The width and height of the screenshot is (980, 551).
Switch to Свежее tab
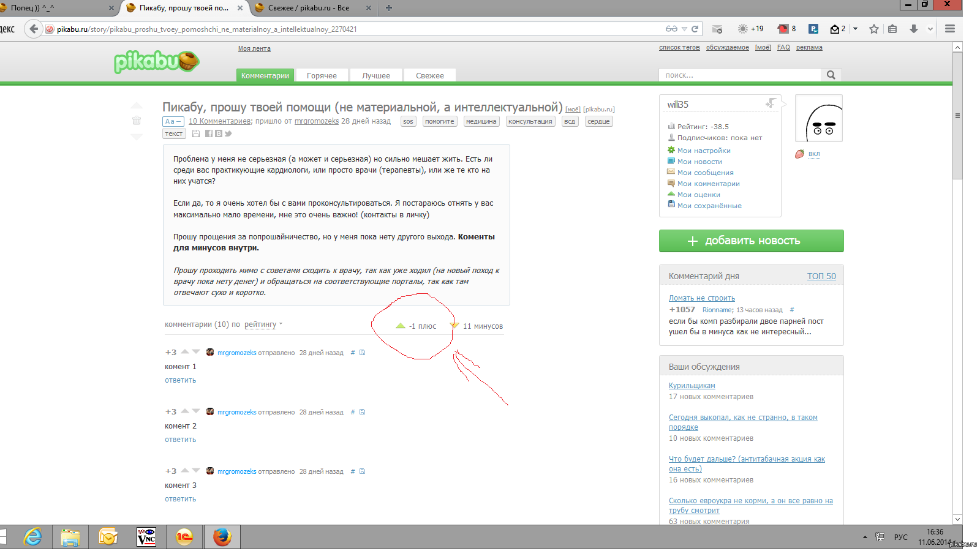[430, 75]
